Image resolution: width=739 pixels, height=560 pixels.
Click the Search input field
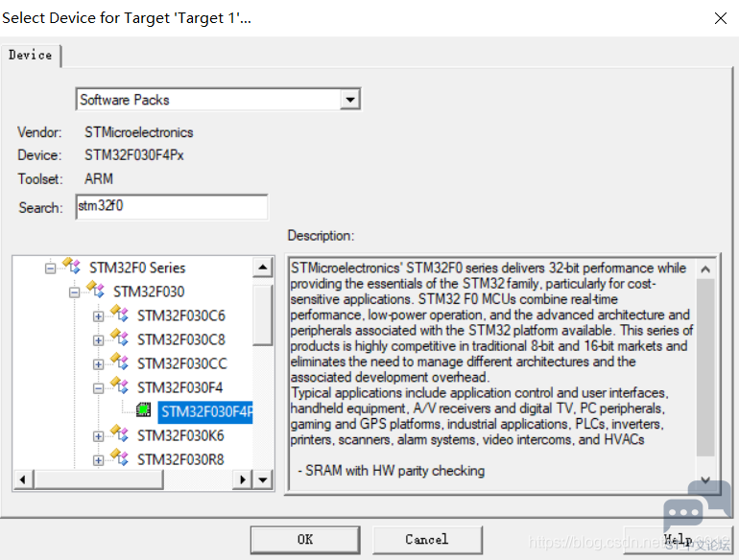click(x=172, y=207)
